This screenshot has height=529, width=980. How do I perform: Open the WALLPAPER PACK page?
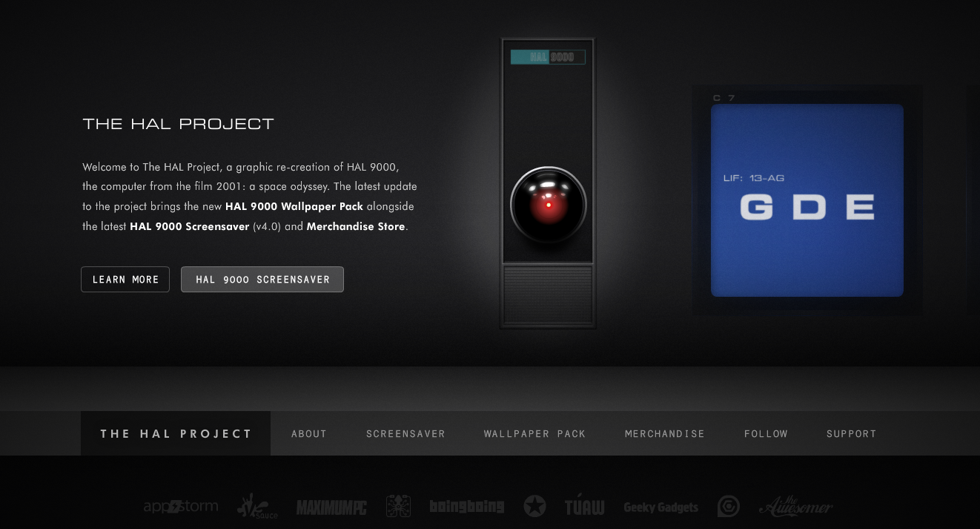(534, 433)
